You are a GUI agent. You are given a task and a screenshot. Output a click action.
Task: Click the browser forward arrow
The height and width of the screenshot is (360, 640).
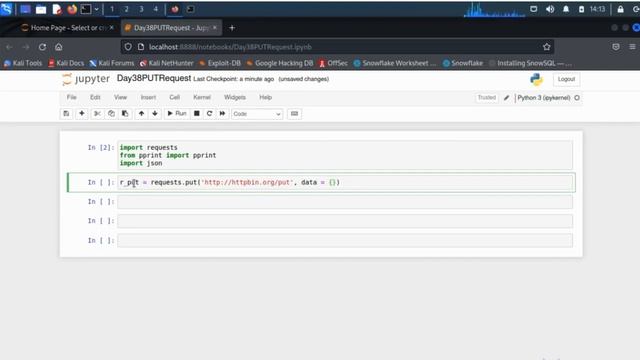pos(25,47)
